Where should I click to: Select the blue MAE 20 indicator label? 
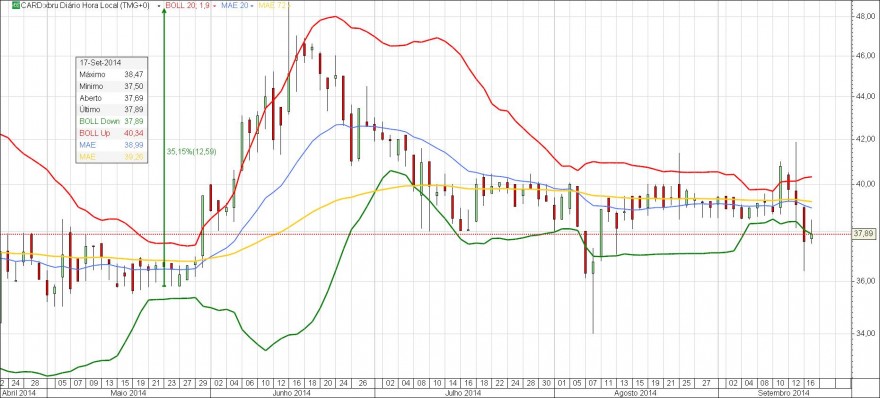pyautogui.click(x=234, y=5)
